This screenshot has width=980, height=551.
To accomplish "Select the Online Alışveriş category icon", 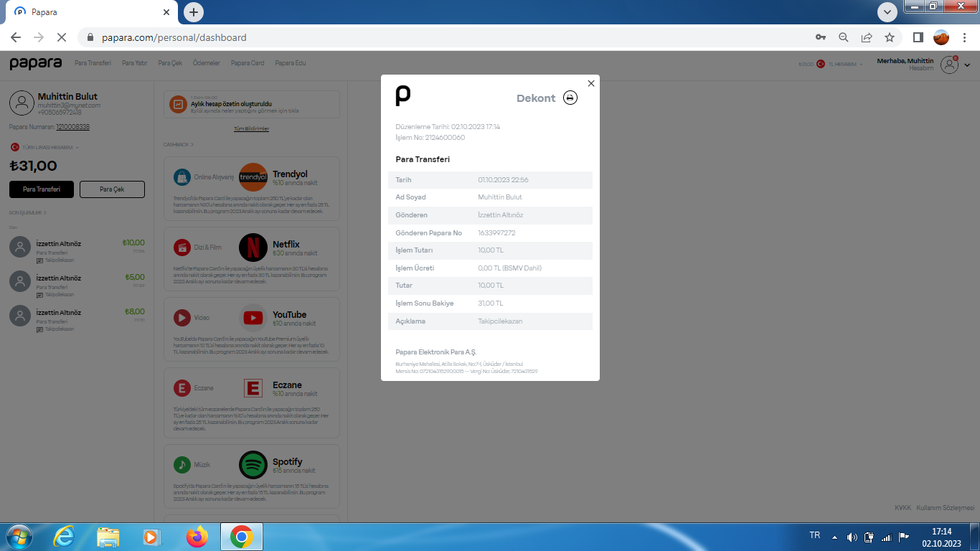I will click(182, 176).
